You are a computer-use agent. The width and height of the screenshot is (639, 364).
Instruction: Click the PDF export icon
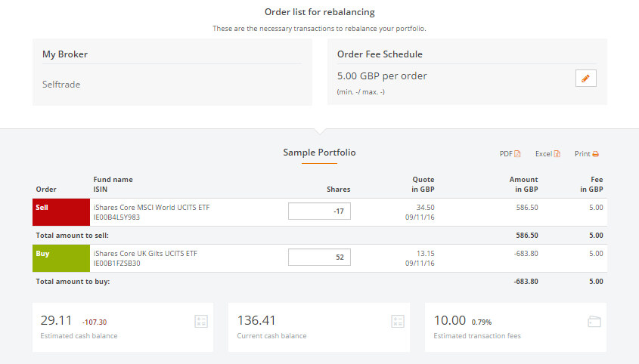(517, 154)
